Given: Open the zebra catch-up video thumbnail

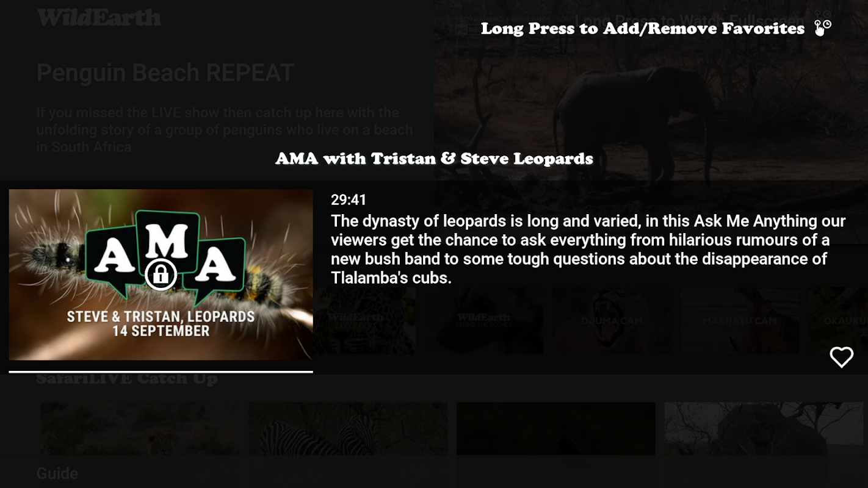Looking at the screenshot, I should [348, 429].
